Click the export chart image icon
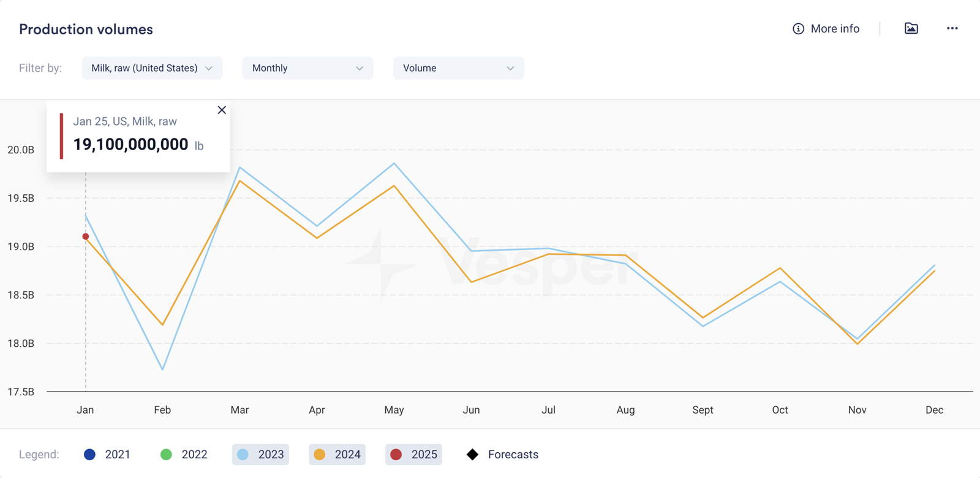The image size is (980, 478). pos(911,28)
